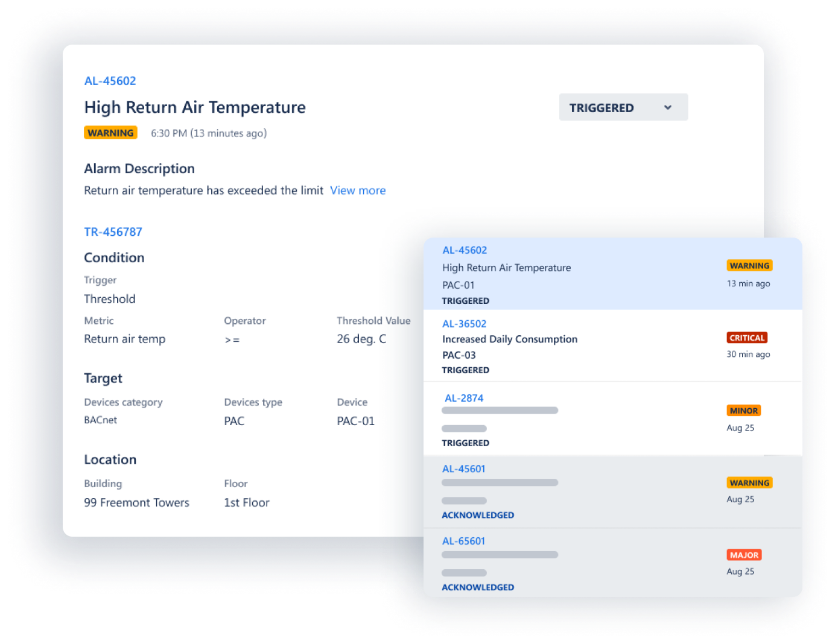This screenshot has height=644, width=835.
Task: Click View more in Alarm Description
Action: pos(358,191)
